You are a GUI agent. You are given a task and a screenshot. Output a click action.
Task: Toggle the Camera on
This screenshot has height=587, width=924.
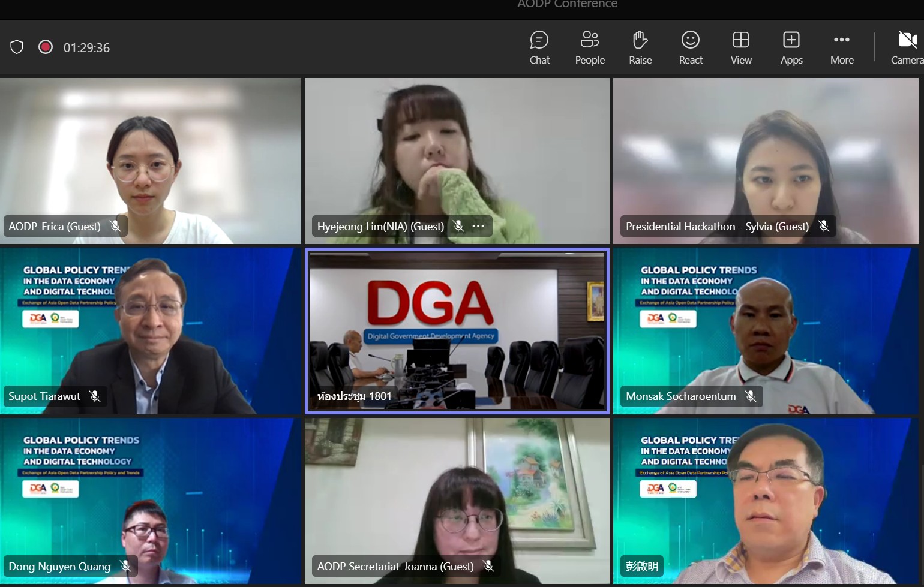pyautogui.click(x=907, y=47)
